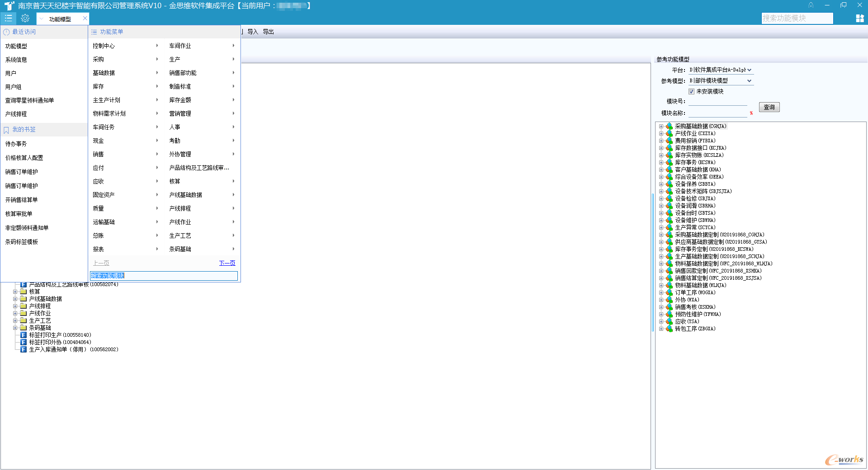Click the 最近访问 clock icon
The width and height of the screenshot is (868, 470).
click(6, 32)
